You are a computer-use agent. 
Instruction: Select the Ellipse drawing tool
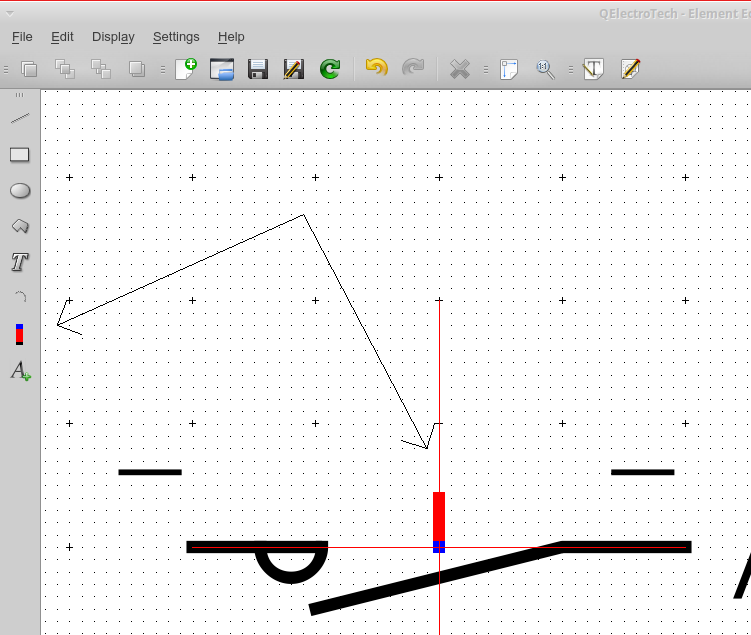20,191
